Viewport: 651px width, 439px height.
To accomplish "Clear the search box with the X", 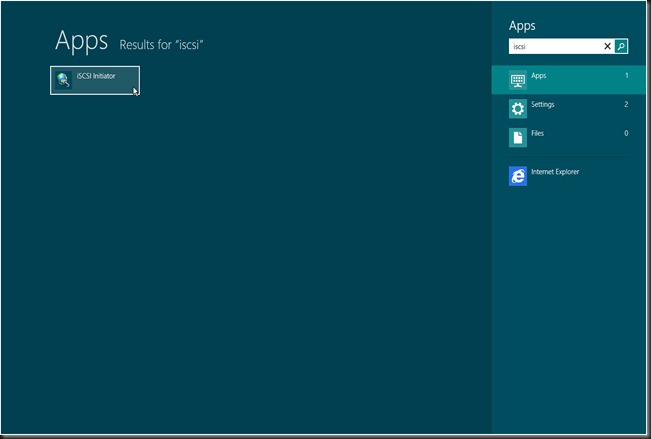I will (x=607, y=46).
